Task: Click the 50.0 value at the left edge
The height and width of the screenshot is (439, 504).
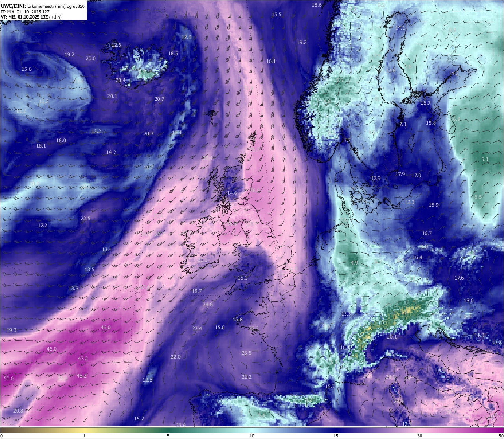Action: [9, 379]
